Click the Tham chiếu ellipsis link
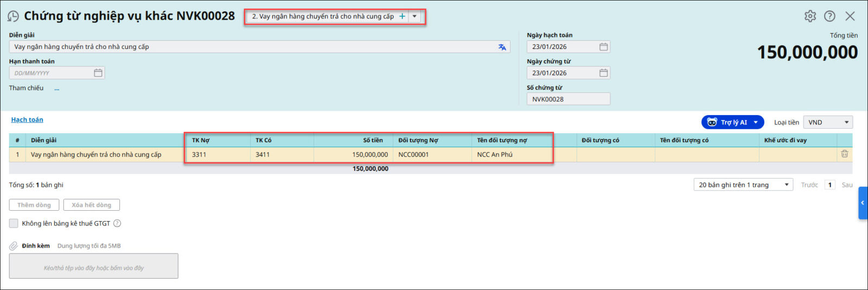 [x=56, y=88]
